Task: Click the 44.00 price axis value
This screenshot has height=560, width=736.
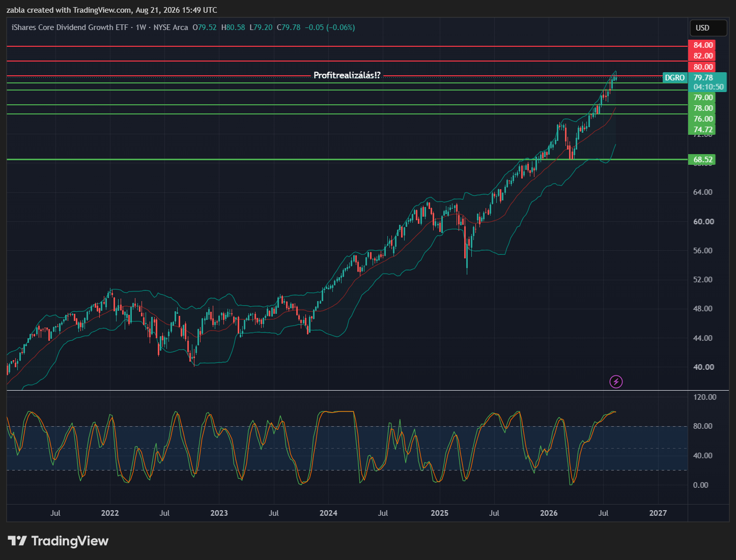Action: [703, 338]
